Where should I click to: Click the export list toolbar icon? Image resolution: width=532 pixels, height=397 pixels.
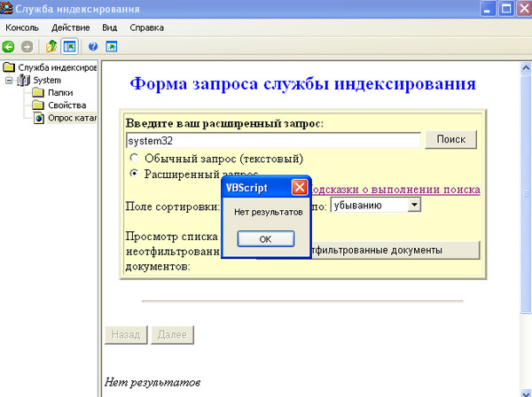[x=112, y=46]
